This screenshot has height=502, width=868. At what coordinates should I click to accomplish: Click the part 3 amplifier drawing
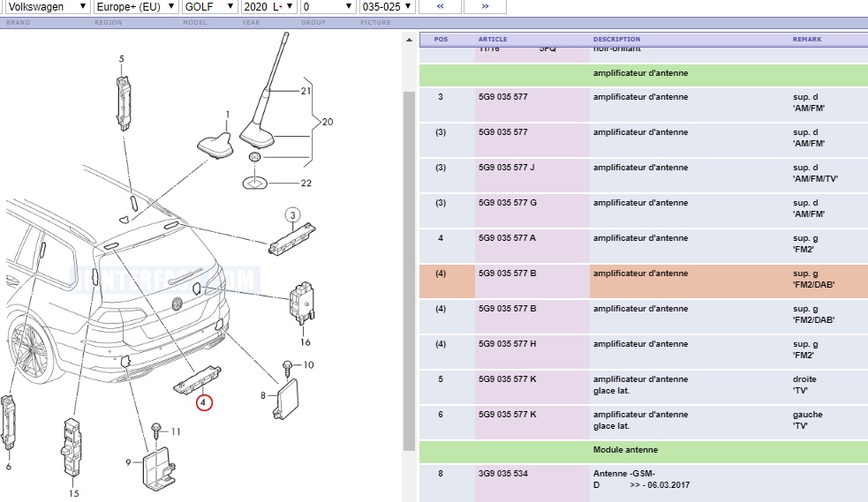coord(291,239)
